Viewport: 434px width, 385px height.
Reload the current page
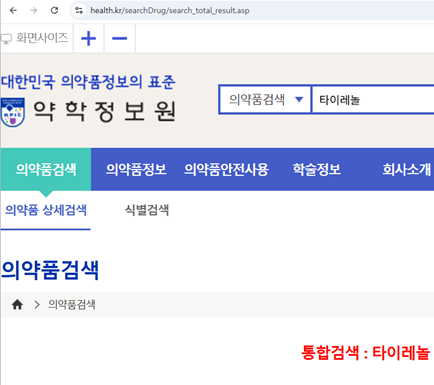coord(54,10)
